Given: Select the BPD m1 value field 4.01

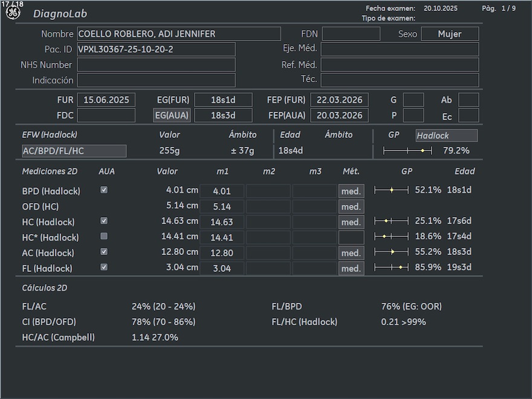Looking at the screenshot, I should click(x=222, y=191).
